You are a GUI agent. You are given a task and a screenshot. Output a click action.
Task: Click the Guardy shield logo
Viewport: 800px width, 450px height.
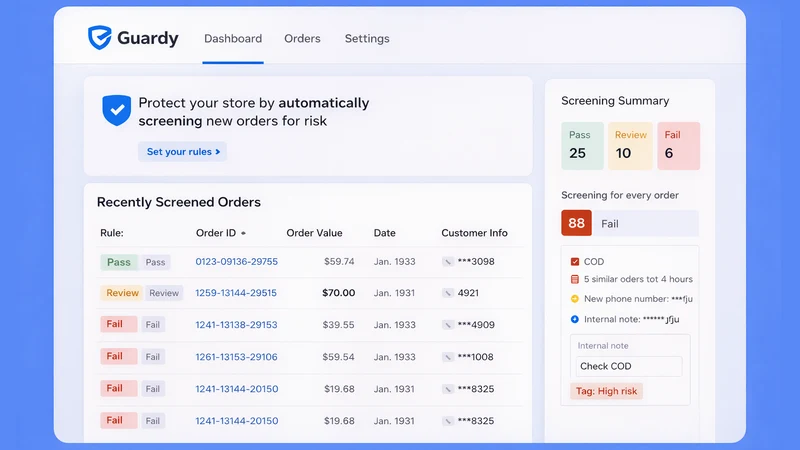(x=99, y=38)
